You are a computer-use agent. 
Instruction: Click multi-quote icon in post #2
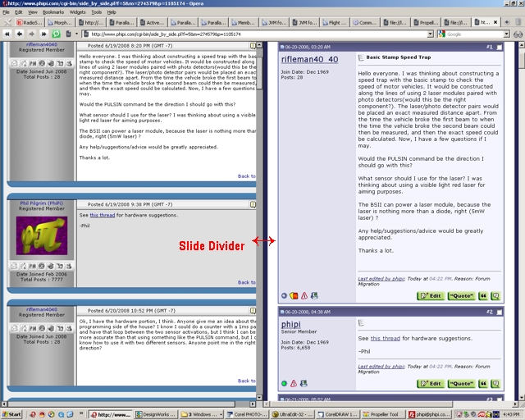483,383
